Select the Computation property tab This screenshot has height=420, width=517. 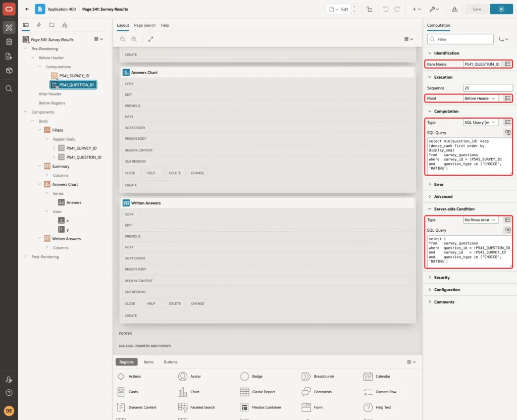[438, 25]
